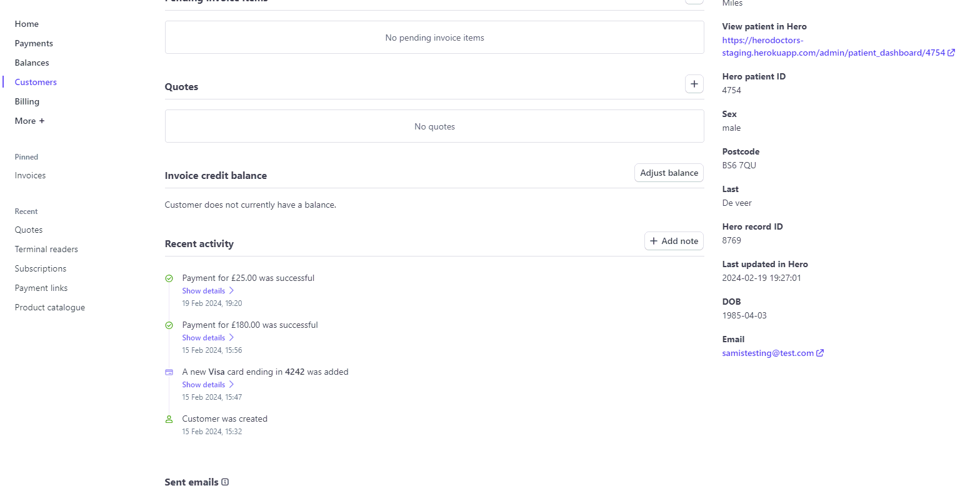Screen dimensions: 980x488
Task: Open Subscriptions from the Recent list
Action: click(x=41, y=268)
